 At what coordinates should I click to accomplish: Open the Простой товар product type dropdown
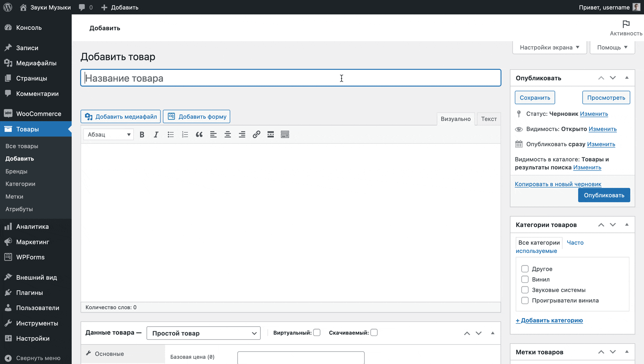pos(203,333)
